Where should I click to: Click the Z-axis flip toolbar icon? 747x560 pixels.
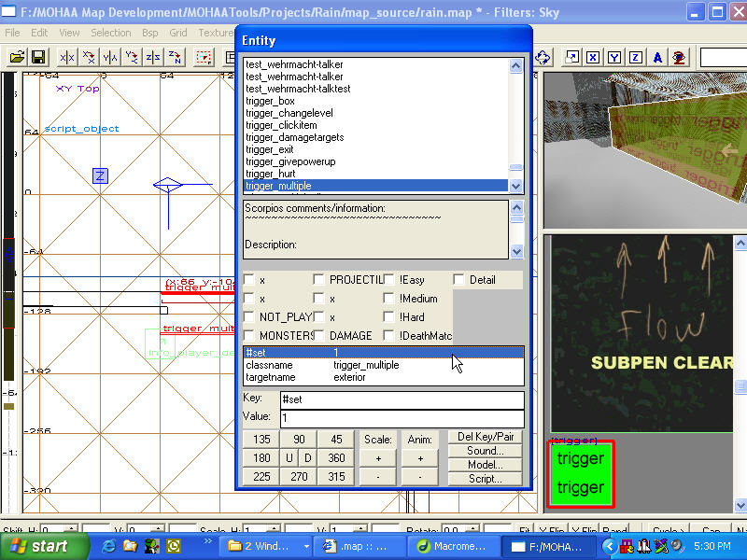tap(154, 57)
